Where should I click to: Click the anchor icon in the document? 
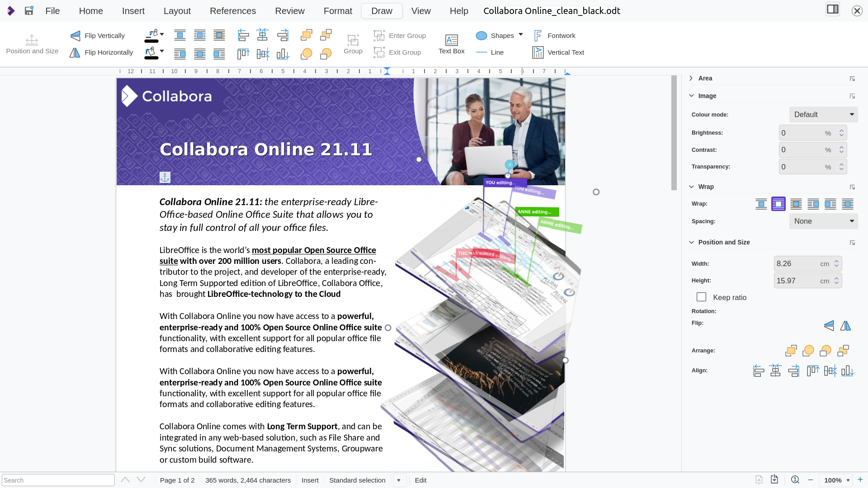pyautogui.click(x=165, y=178)
